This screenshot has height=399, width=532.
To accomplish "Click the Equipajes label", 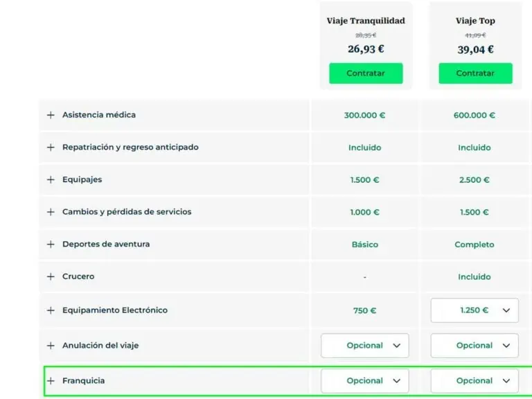I will (x=82, y=179).
